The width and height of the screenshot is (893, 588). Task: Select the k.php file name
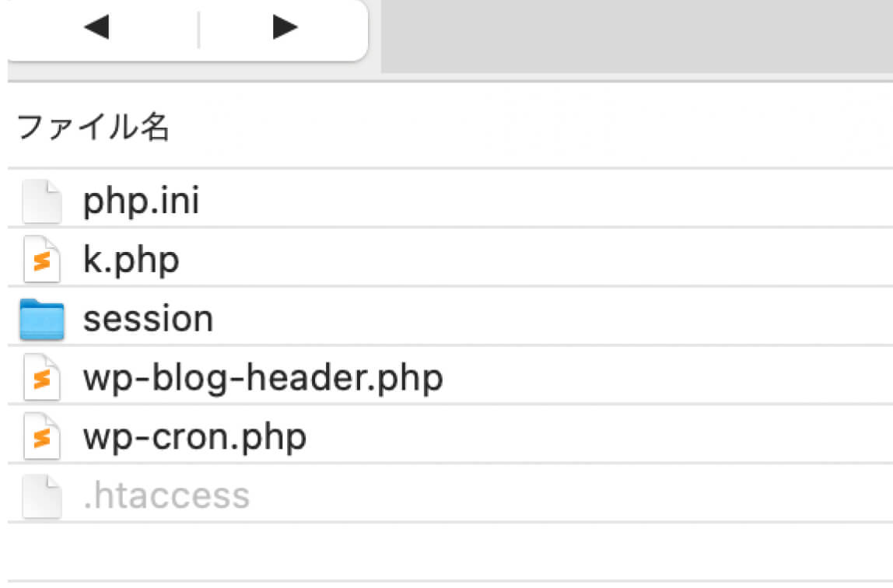(131, 260)
